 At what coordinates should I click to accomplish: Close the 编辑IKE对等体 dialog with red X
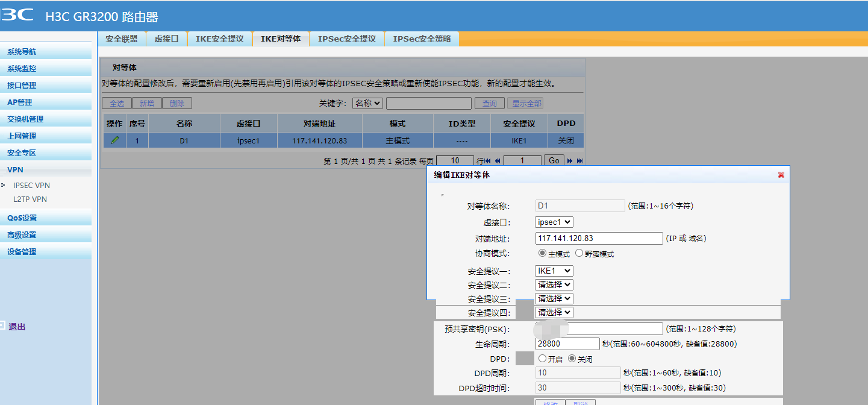click(781, 175)
